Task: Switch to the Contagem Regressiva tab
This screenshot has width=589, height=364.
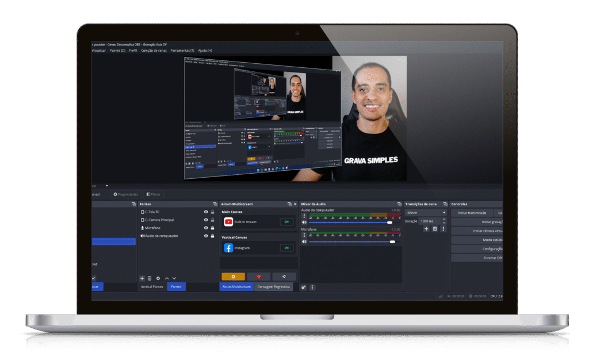Action: pyautogui.click(x=273, y=286)
